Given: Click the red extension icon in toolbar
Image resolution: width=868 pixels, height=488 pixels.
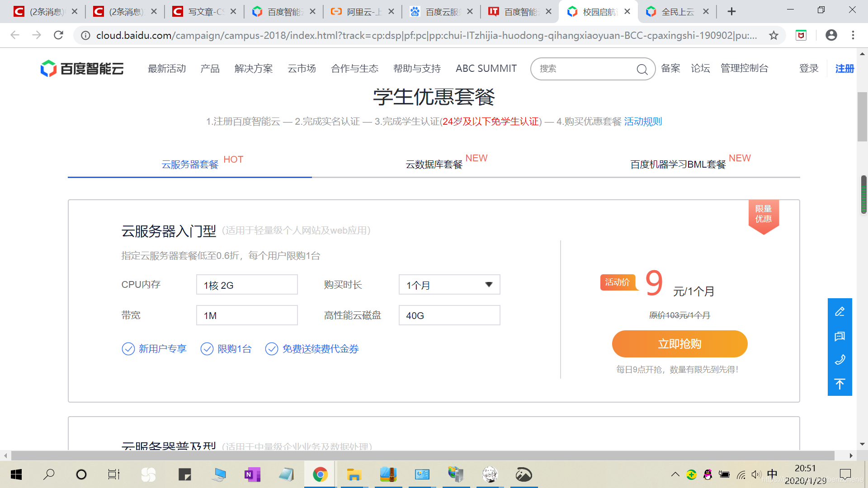Looking at the screenshot, I should (x=801, y=35).
